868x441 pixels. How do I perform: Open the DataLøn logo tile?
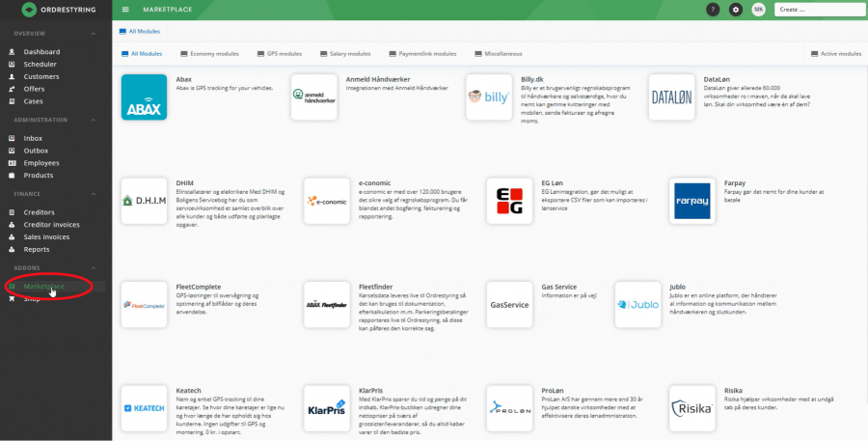point(671,96)
